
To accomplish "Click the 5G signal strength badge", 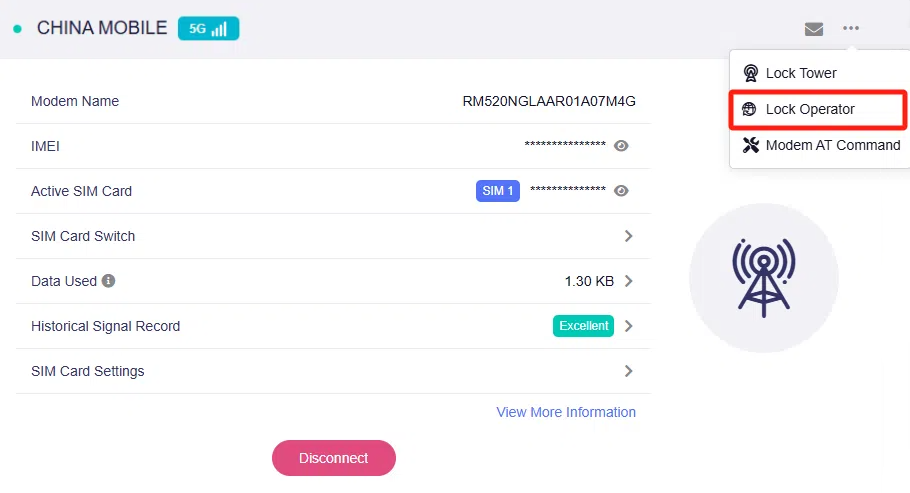I will pyautogui.click(x=208, y=28).
